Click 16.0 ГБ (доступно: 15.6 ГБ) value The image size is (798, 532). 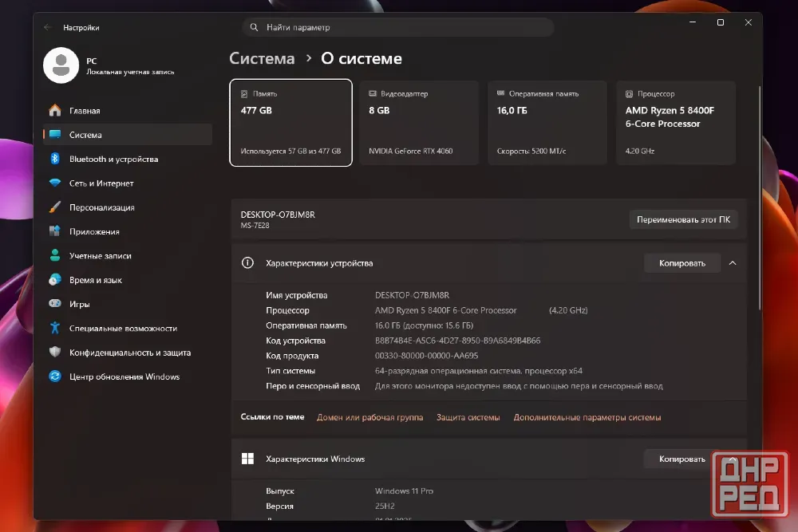(x=424, y=325)
